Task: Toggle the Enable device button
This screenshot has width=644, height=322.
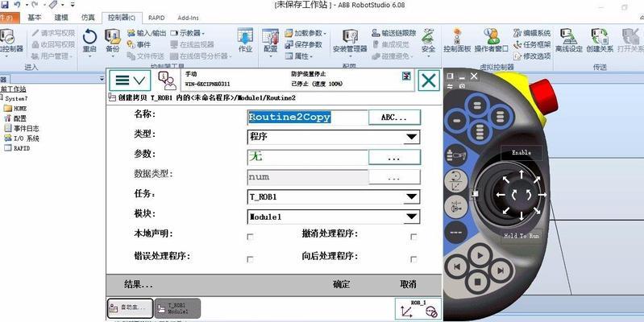Action: (521, 153)
